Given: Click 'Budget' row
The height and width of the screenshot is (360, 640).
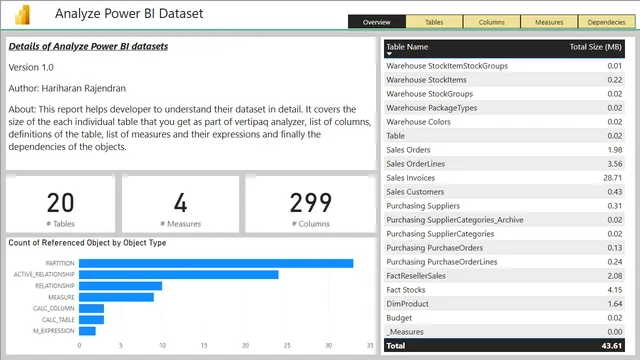Looking at the screenshot, I should tap(504, 318).
